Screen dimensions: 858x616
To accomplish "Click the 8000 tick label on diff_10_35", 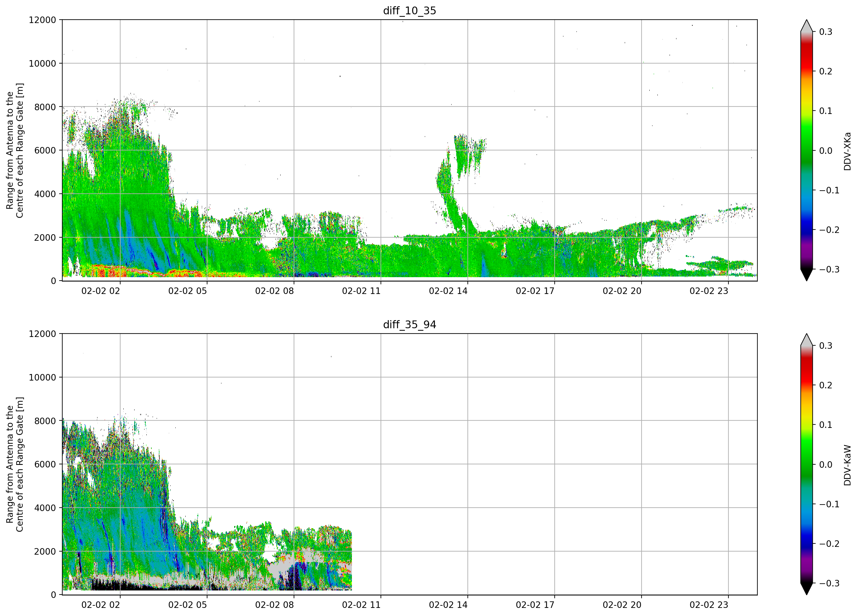I will (x=45, y=107).
